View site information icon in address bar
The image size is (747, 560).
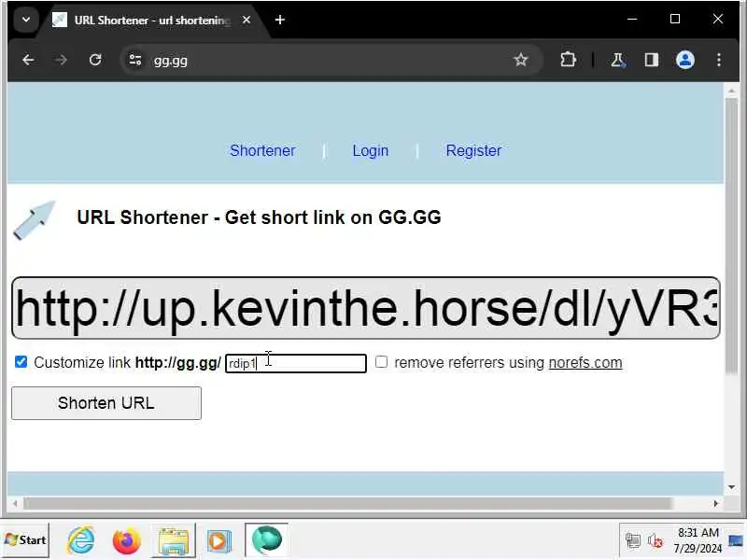point(135,60)
